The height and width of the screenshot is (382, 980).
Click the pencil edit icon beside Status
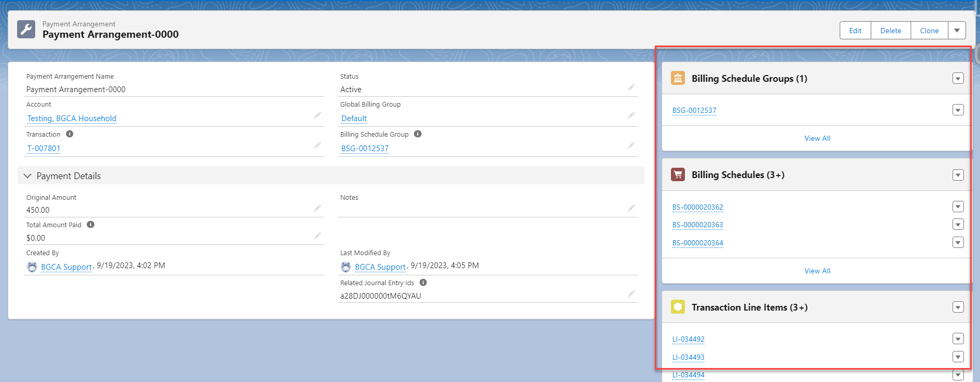(631, 87)
